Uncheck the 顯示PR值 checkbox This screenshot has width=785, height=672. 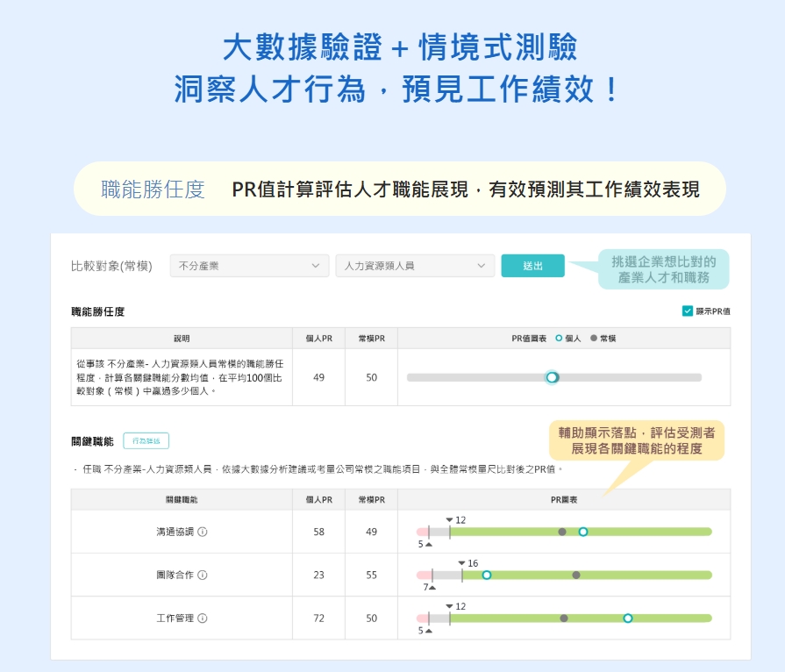(x=688, y=311)
